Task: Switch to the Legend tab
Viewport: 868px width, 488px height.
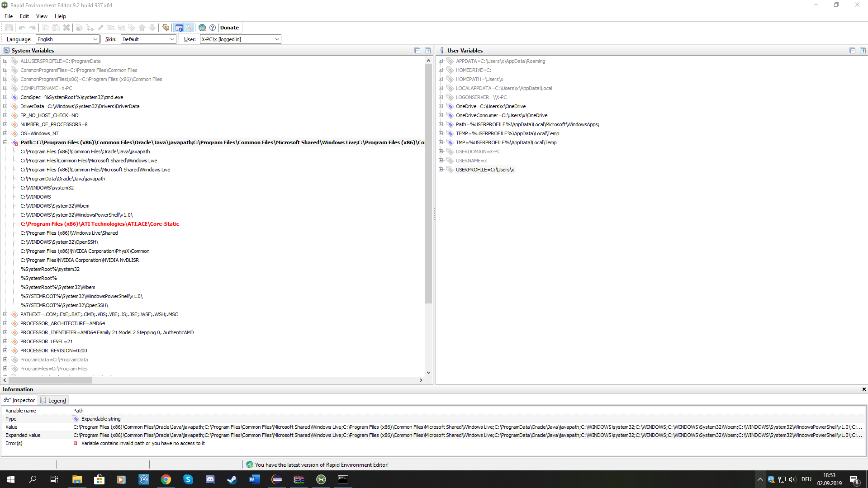Action: pos(53,400)
